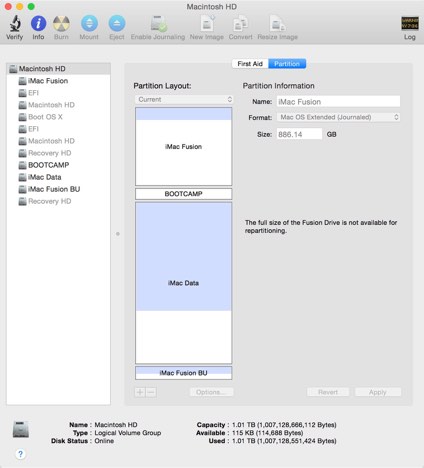Open the help question mark button
424x468 pixels.
pos(20,454)
